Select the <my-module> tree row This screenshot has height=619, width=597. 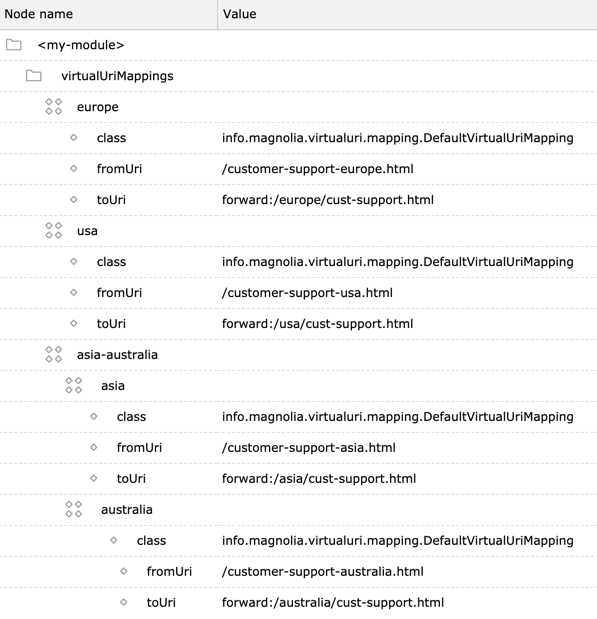pyautogui.click(x=298, y=45)
